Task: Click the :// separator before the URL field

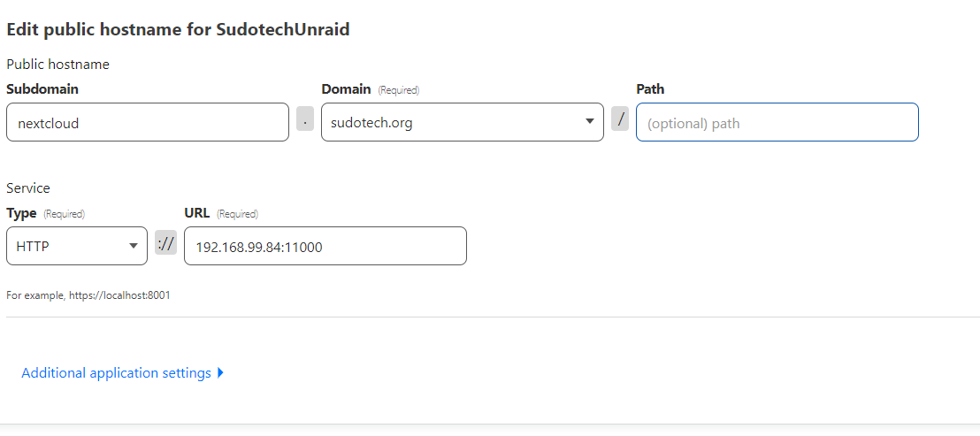Action: click(165, 242)
